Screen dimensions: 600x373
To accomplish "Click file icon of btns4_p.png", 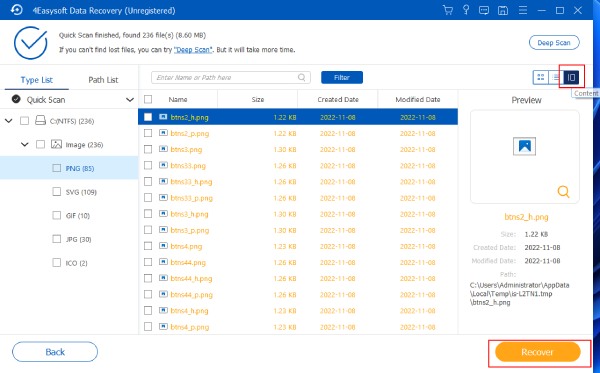I will tap(163, 326).
